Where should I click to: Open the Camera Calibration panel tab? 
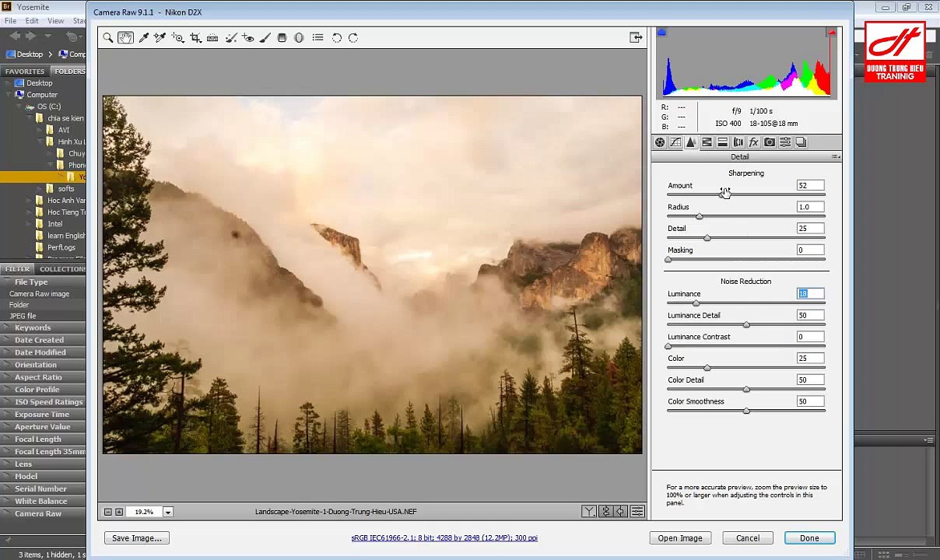[769, 142]
